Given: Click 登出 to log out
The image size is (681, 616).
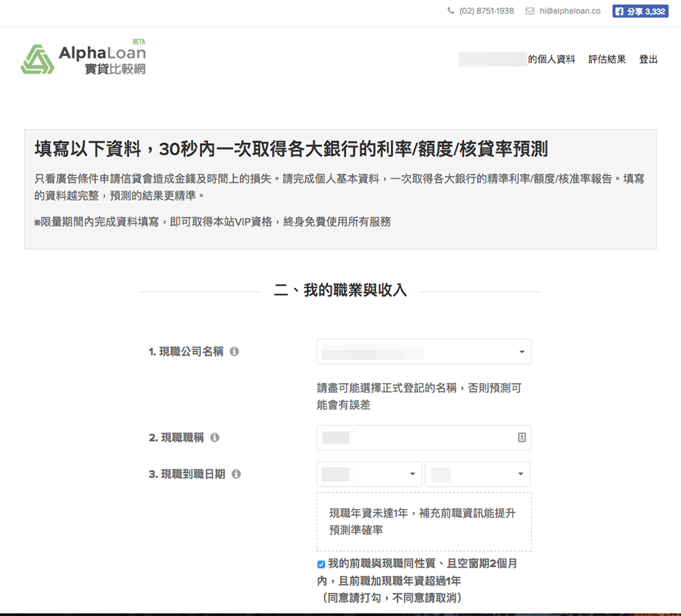Looking at the screenshot, I should click(x=648, y=59).
